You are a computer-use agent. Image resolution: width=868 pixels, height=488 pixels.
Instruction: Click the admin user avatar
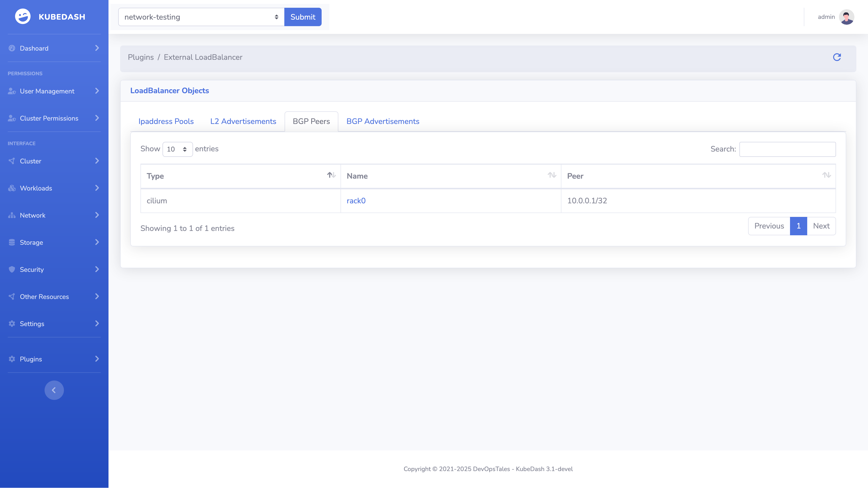846,17
